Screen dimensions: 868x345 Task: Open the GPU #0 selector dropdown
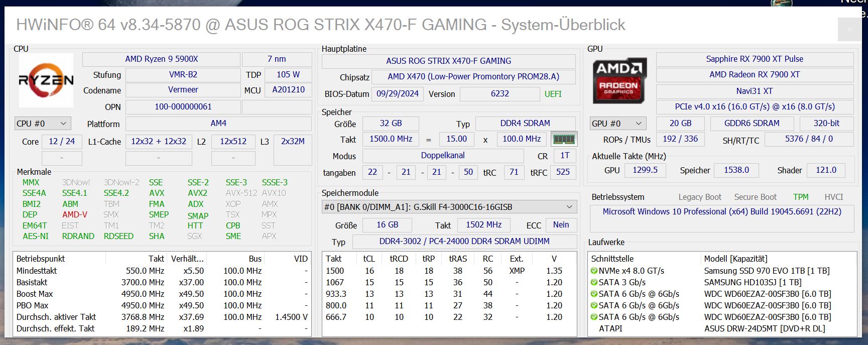pyautogui.click(x=618, y=124)
